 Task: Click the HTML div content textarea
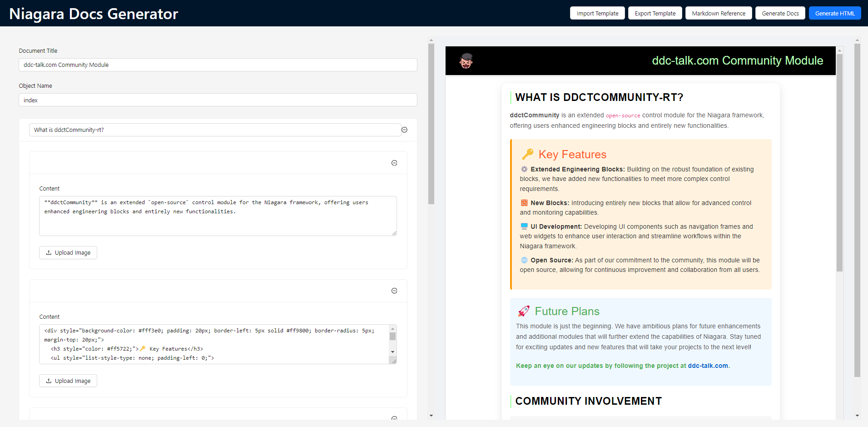tap(214, 344)
